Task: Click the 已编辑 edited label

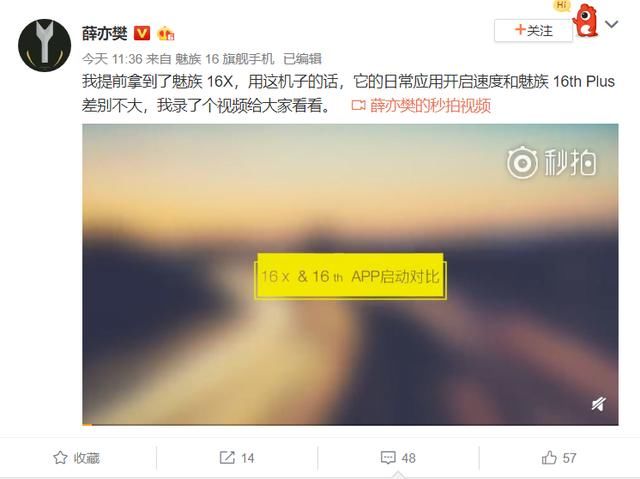Action: [302, 59]
